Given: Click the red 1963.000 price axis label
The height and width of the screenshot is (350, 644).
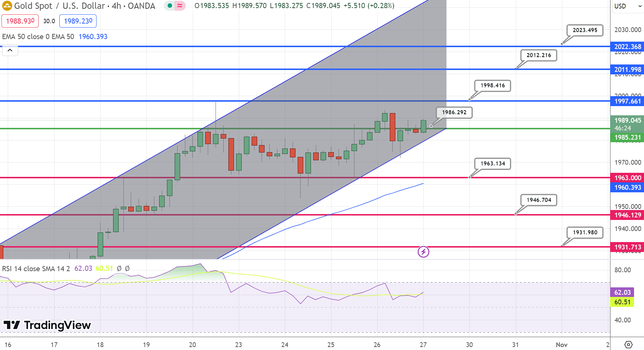Looking at the screenshot, I should [627, 178].
